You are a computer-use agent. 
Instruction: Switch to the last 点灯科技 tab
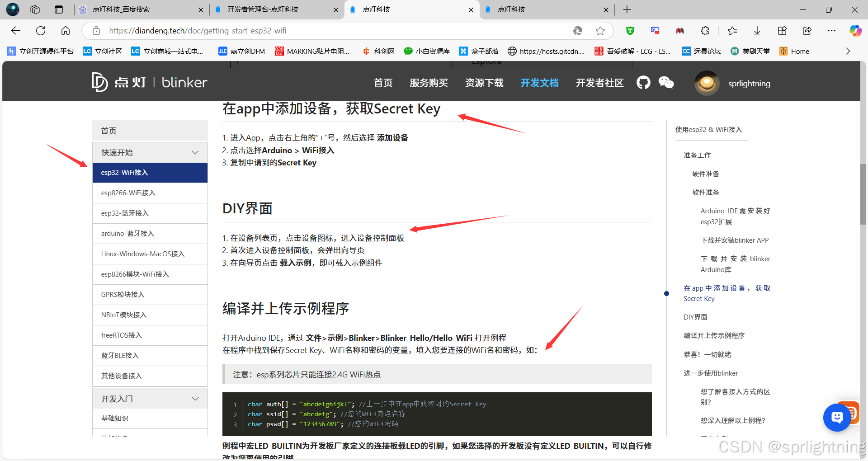pos(546,9)
